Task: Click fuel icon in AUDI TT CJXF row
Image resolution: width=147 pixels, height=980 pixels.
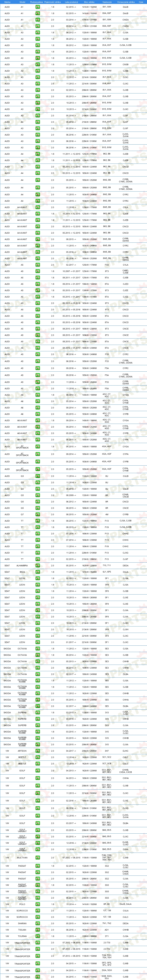Action: [38, 559]
